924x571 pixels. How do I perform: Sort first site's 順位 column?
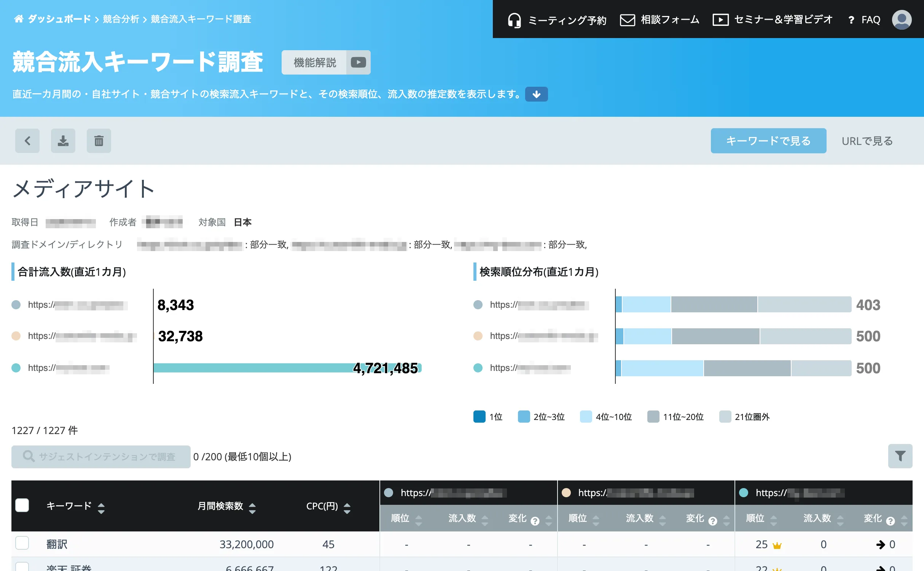tap(419, 520)
